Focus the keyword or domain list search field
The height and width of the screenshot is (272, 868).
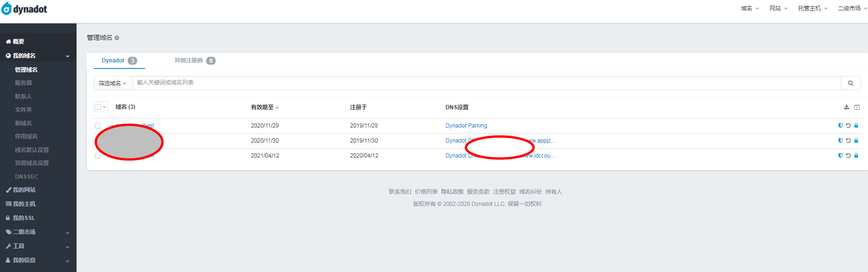pos(487,83)
